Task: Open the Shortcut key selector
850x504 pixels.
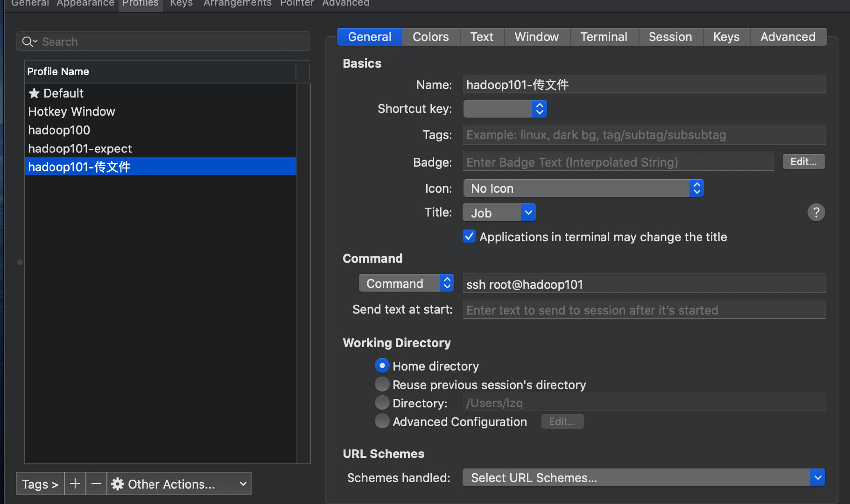Action: [x=505, y=109]
